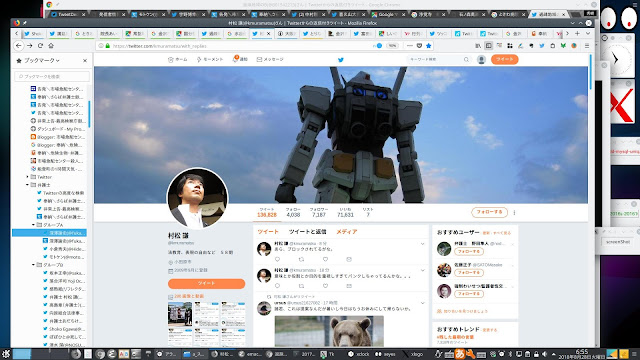The width and height of the screenshot is (640, 360).
Task: Click the Twitter bird logo in header
Action: [341, 60]
